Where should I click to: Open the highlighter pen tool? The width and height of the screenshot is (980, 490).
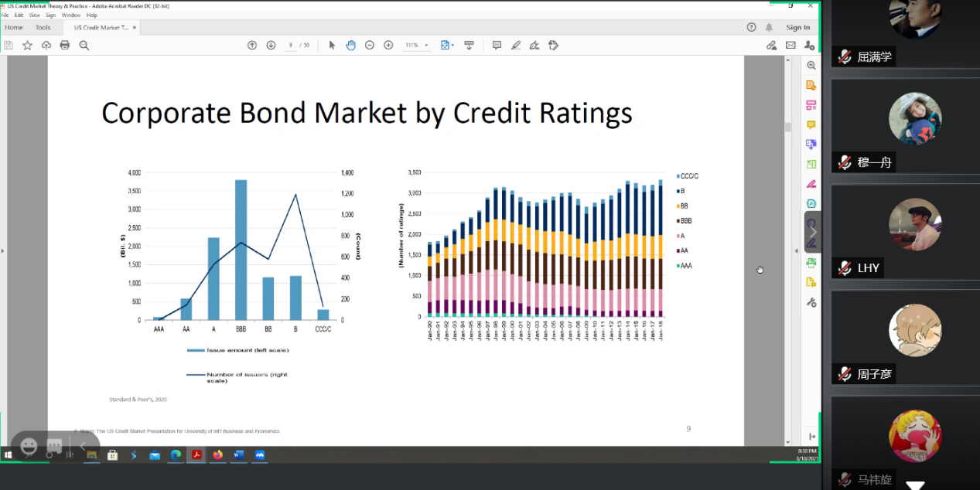(x=516, y=46)
